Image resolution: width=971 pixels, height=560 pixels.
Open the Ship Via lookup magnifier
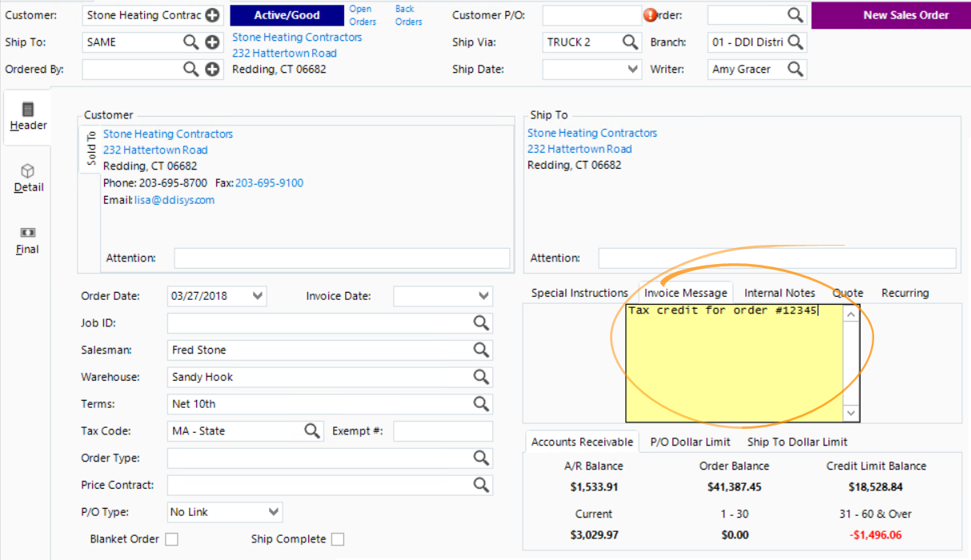click(x=630, y=42)
